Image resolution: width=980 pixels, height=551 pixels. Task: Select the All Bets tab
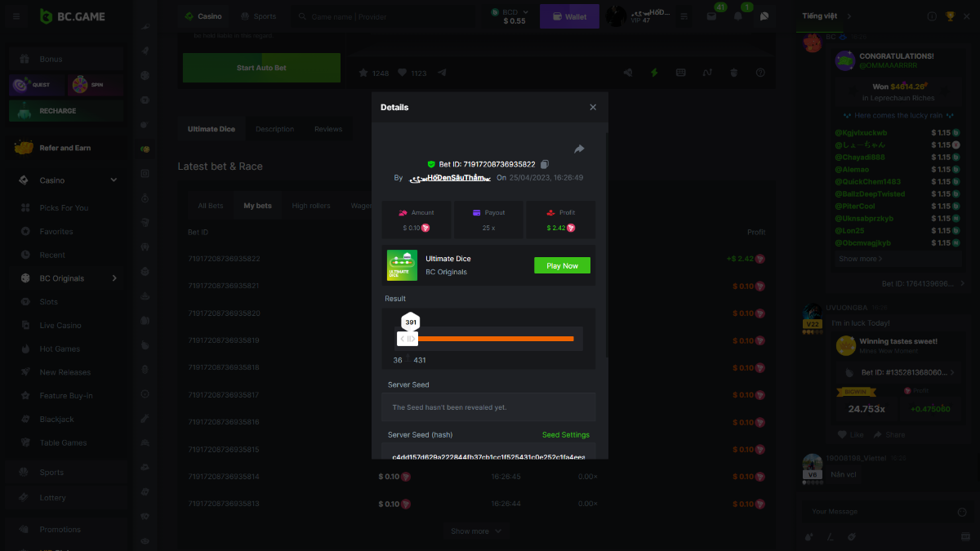(x=210, y=206)
